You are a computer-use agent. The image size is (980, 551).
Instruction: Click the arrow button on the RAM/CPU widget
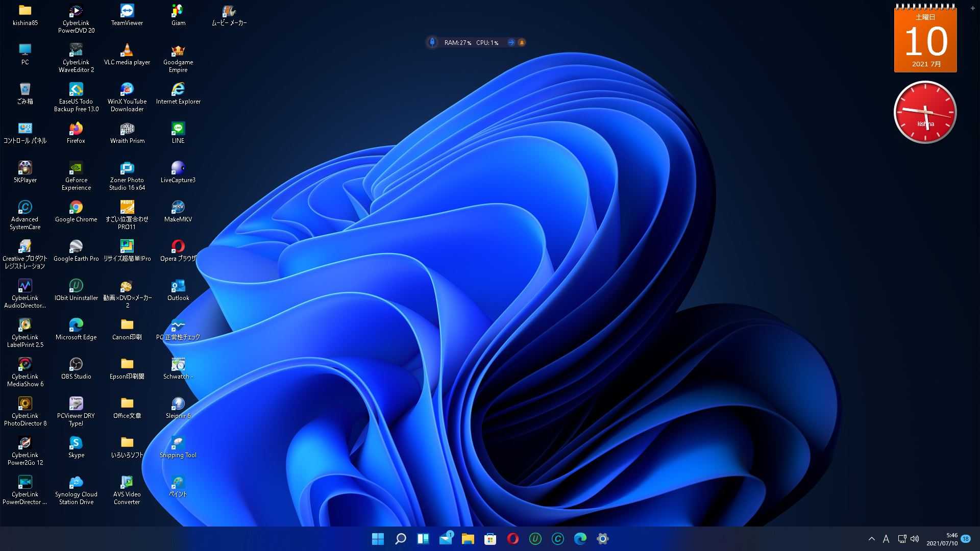pyautogui.click(x=511, y=42)
